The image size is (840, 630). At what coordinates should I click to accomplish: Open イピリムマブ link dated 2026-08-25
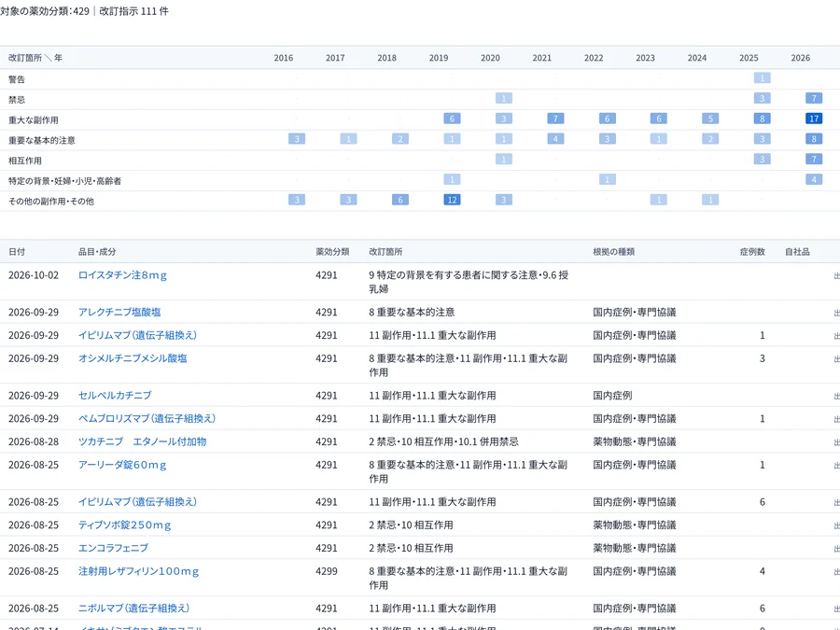[x=138, y=502]
